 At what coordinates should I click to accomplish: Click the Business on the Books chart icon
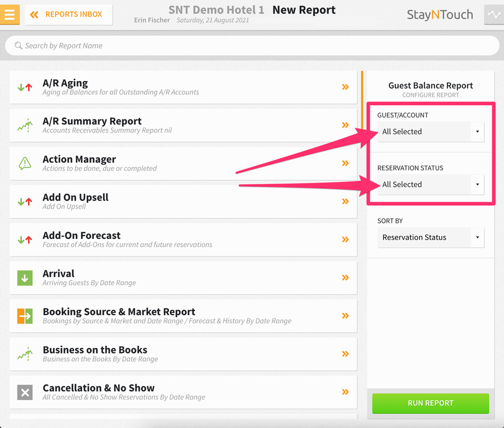(x=25, y=354)
